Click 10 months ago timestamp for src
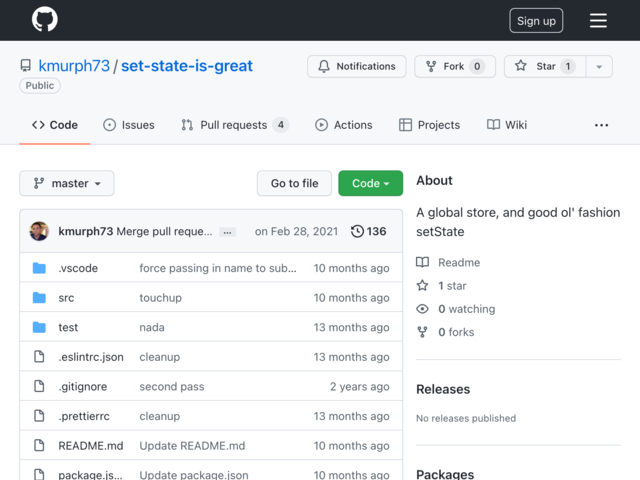 [351, 298]
